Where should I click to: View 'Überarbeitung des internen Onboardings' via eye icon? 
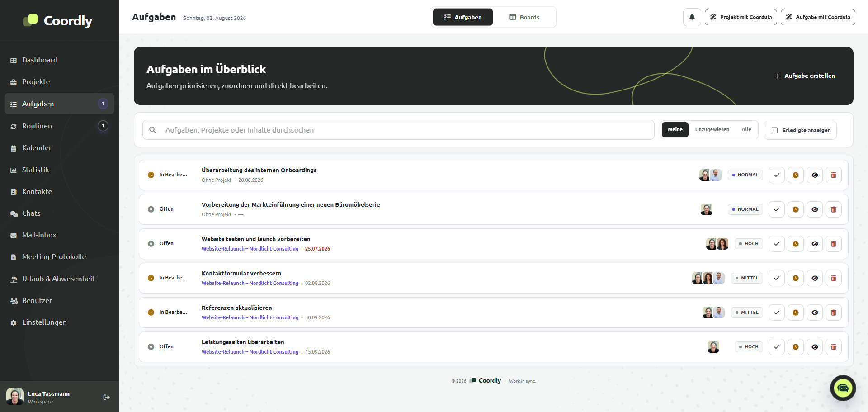(814, 175)
